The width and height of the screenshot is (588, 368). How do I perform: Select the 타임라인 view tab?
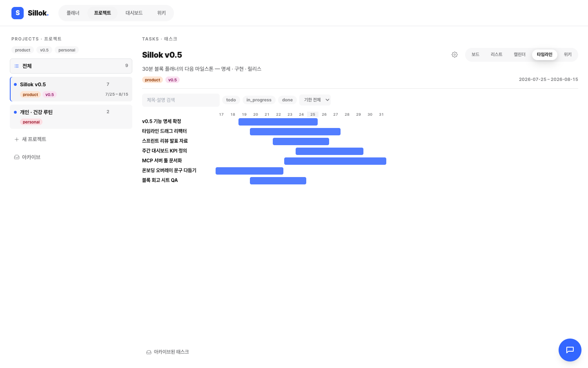(545, 54)
